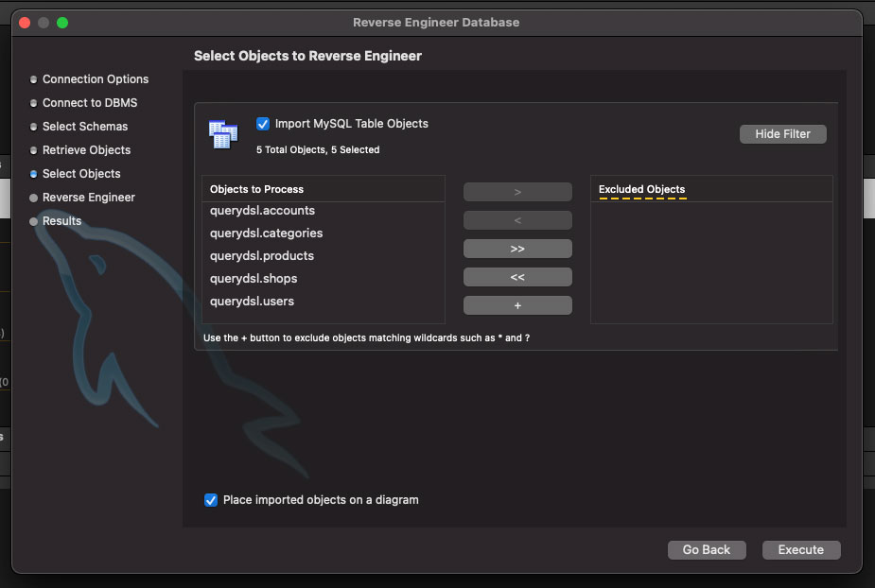Include all objects with << button

(x=517, y=277)
